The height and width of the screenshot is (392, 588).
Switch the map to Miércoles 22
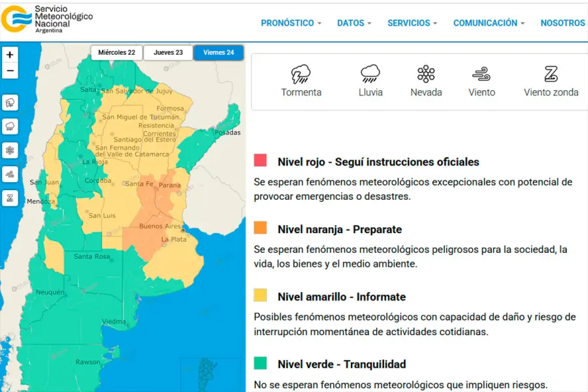coord(117,52)
